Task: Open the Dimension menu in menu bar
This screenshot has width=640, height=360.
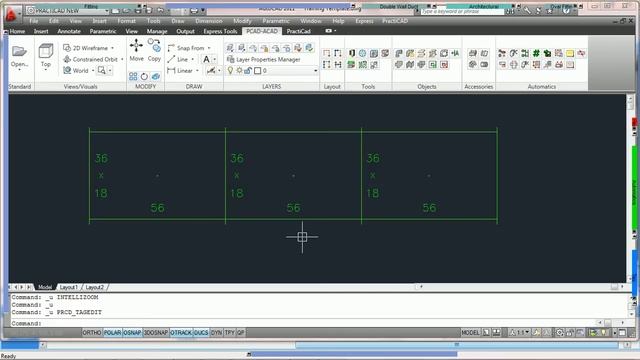Action: click(x=209, y=21)
